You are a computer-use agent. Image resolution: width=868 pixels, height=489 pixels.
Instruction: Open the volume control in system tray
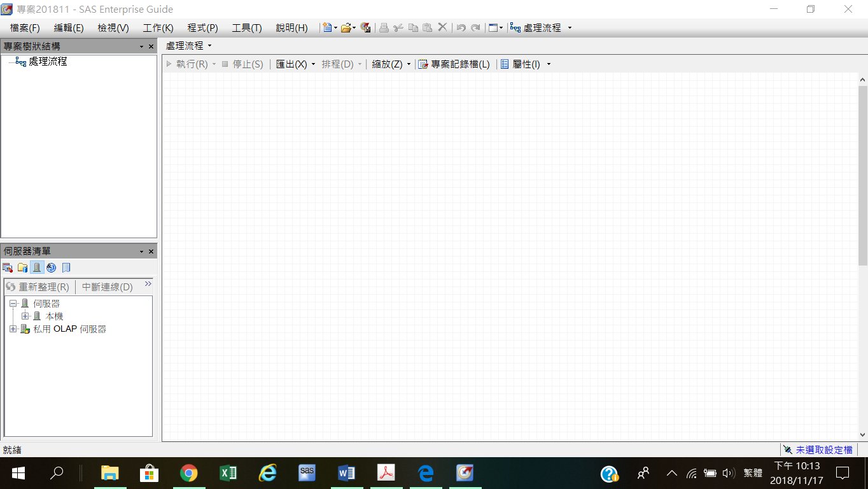coord(729,473)
